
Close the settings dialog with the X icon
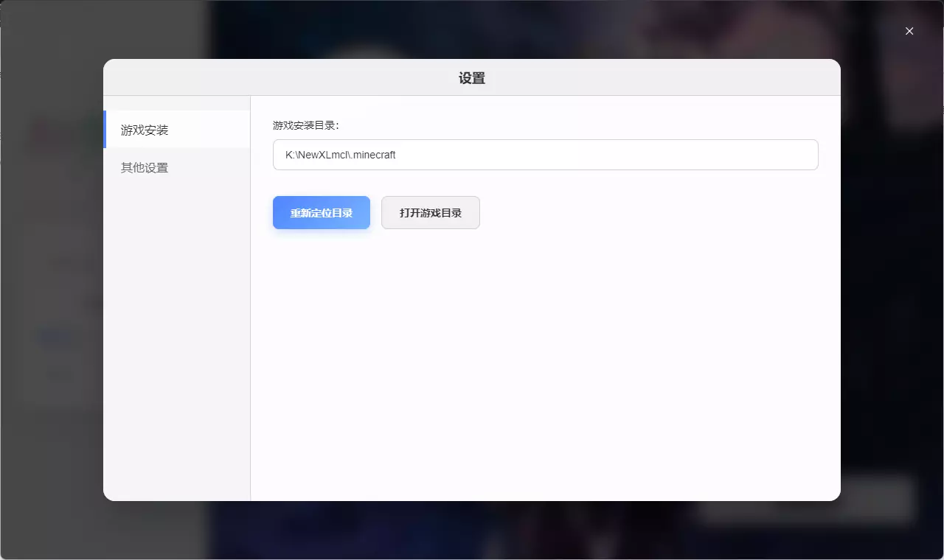tap(909, 31)
